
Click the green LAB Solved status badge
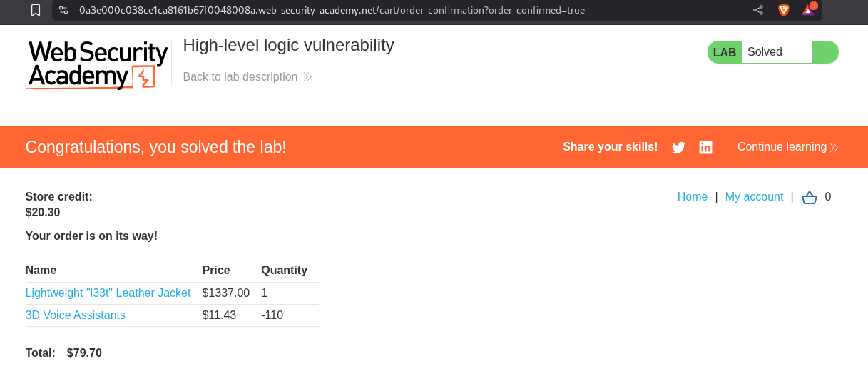(x=772, y=52)
